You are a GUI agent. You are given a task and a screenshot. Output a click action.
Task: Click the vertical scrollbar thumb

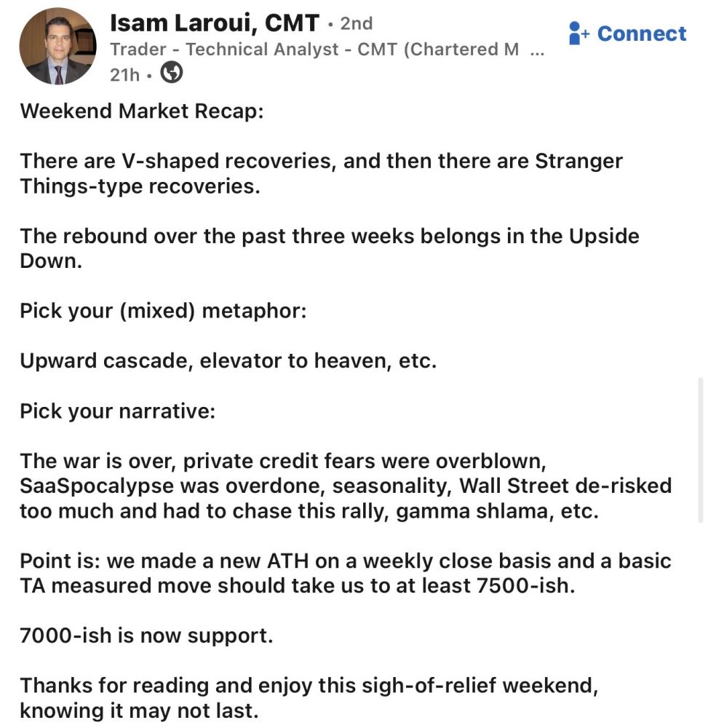(x=700, y=449)
